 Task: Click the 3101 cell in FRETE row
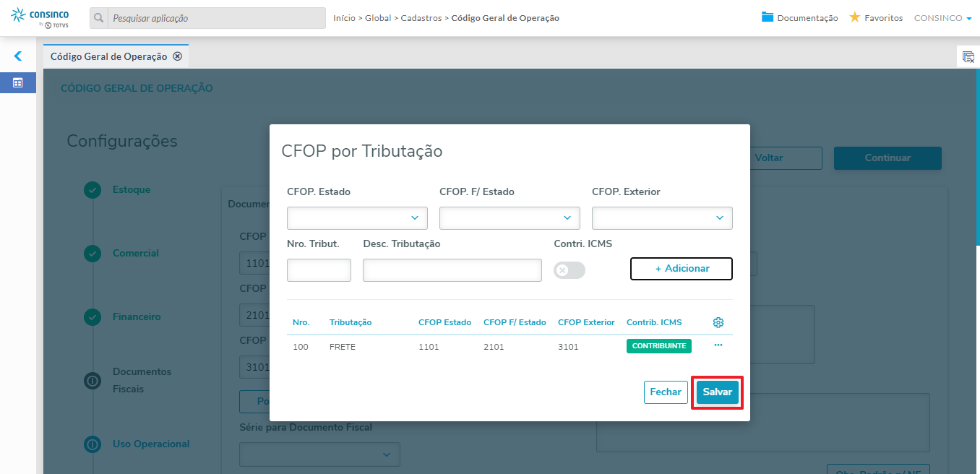568,347
